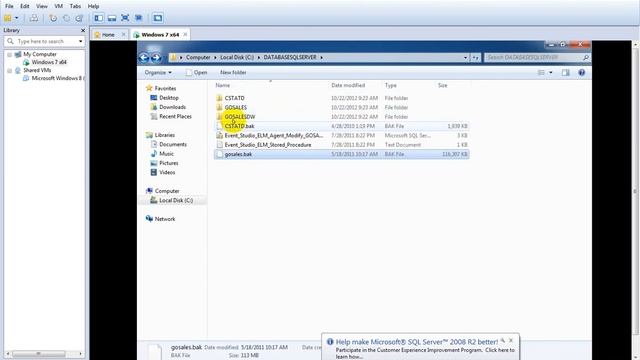Toggle the Library sidebar view icon
This screenshot has width=640, height=360.
point(99,18)
